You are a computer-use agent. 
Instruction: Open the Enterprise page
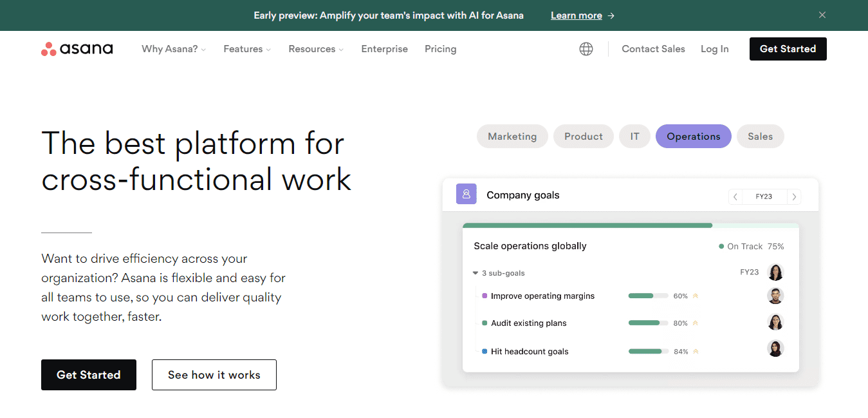[x=384, y=49]
